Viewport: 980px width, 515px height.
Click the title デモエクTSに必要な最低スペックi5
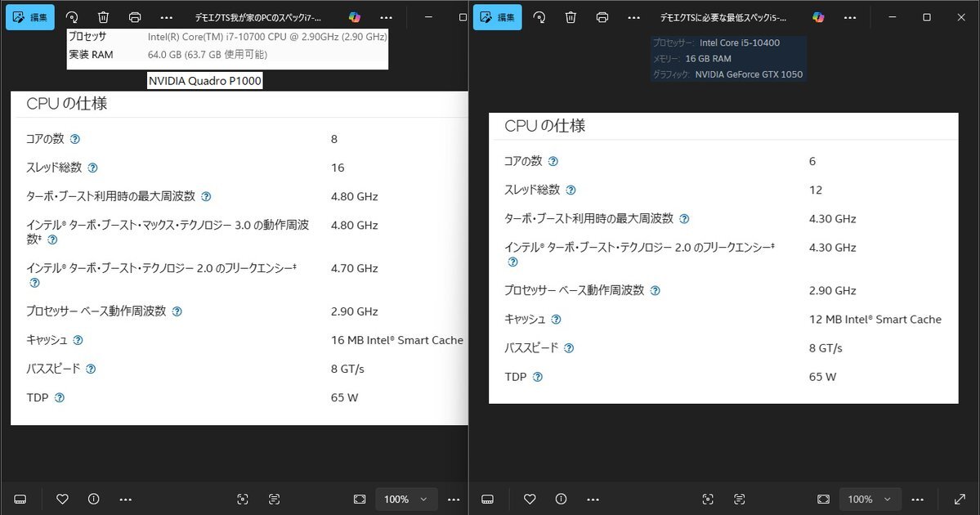[x=723, y=17]
